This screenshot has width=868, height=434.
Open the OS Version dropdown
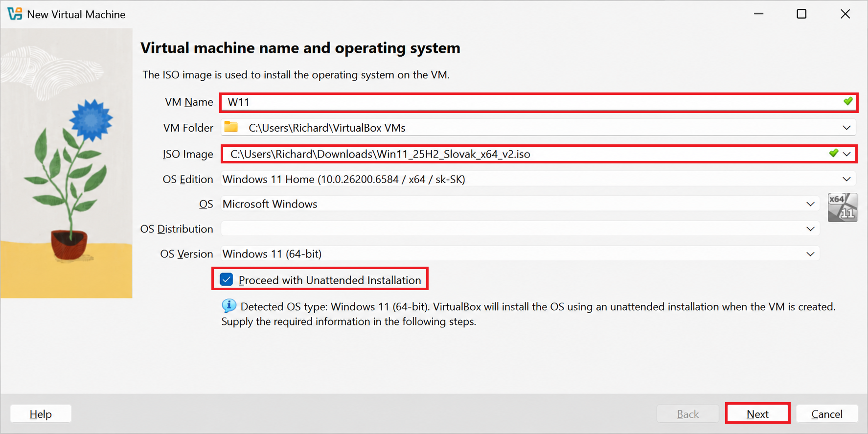[x=810, y=254]
